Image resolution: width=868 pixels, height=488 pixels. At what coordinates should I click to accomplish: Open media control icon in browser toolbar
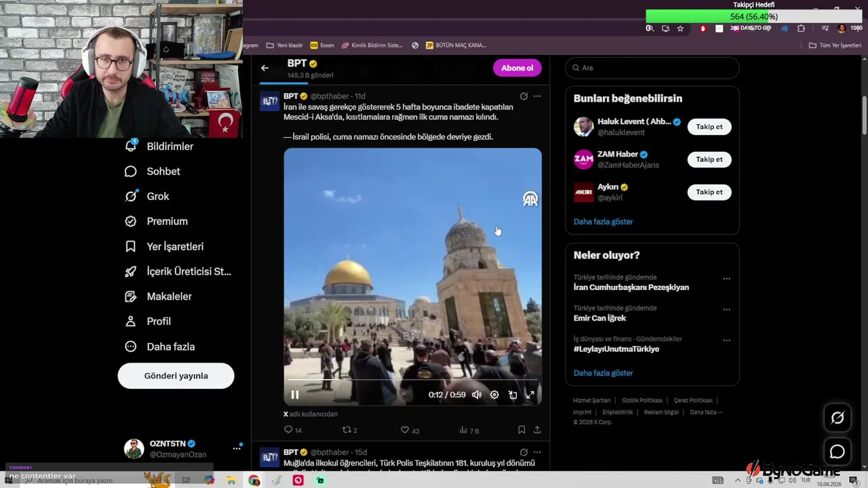coord(825,28)
